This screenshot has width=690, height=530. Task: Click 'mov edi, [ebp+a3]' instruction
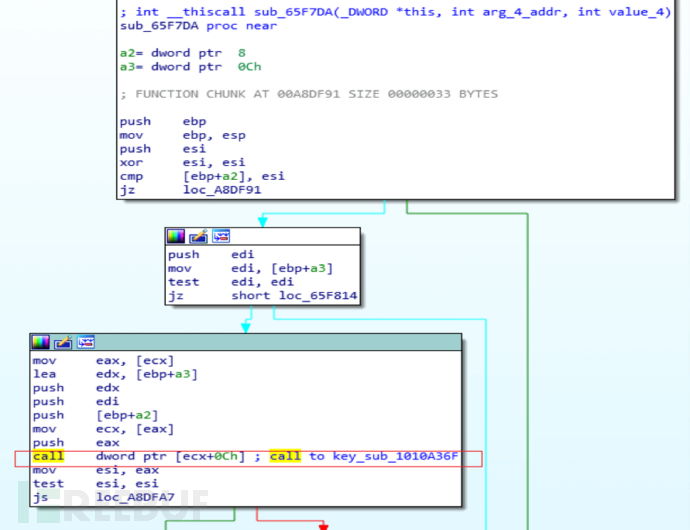pyautogui.click(x=250, y=269)
